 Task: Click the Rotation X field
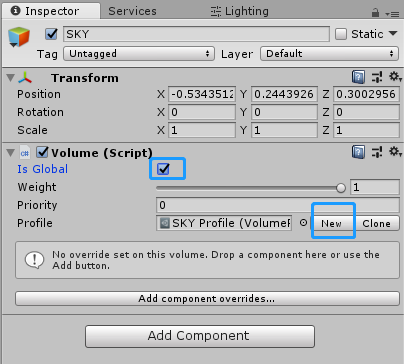[202, 112]
